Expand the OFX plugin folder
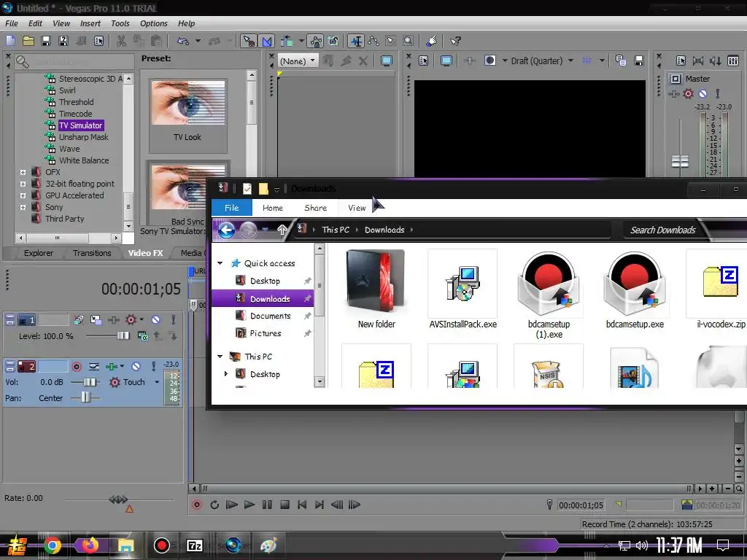The height and width of the screenshot is (560, 747). (23, 172)
